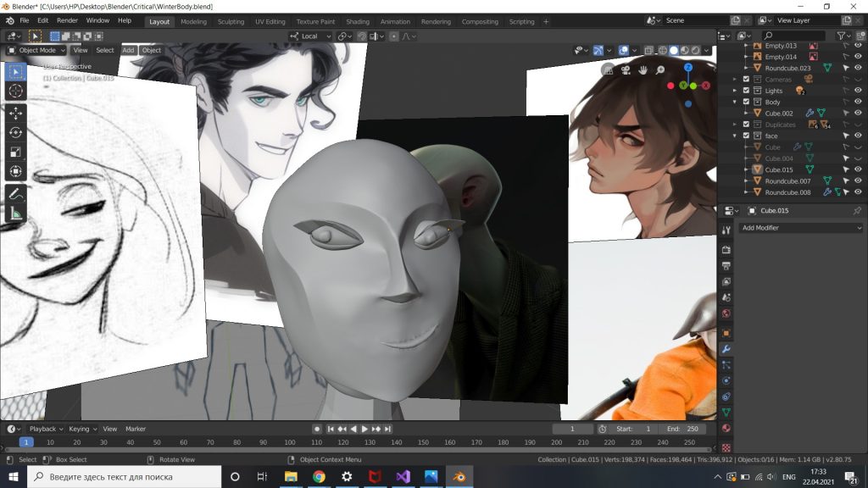Toggle the pin icon in the properties header
868x488 pixels.
click(x=857, y=211)
